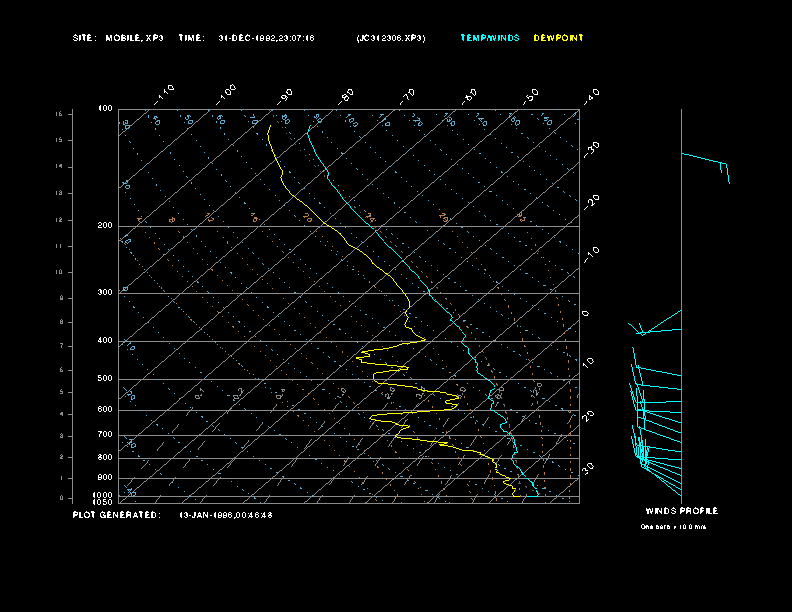This screenshot has width=792, height=612.
Task: Click the 900 pressure level label
Action: point(105,477)
